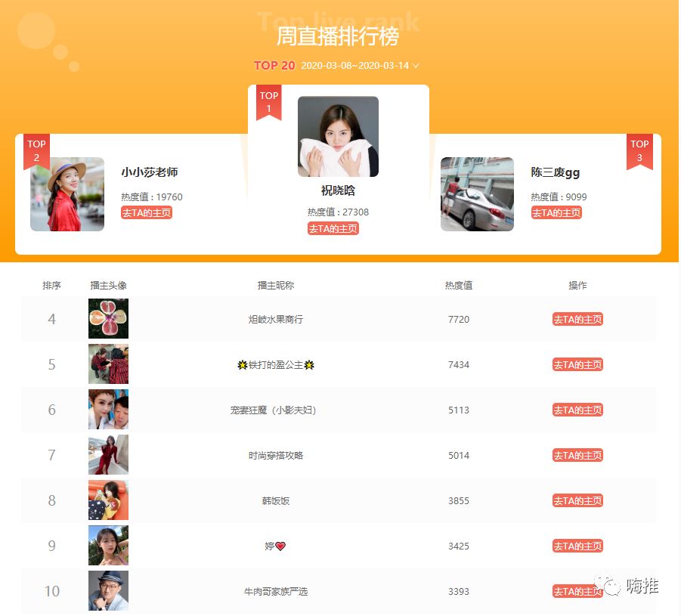Open homepage button for 铁打的盈公主 row
681x616 pixels.
[x=577, y=365]
